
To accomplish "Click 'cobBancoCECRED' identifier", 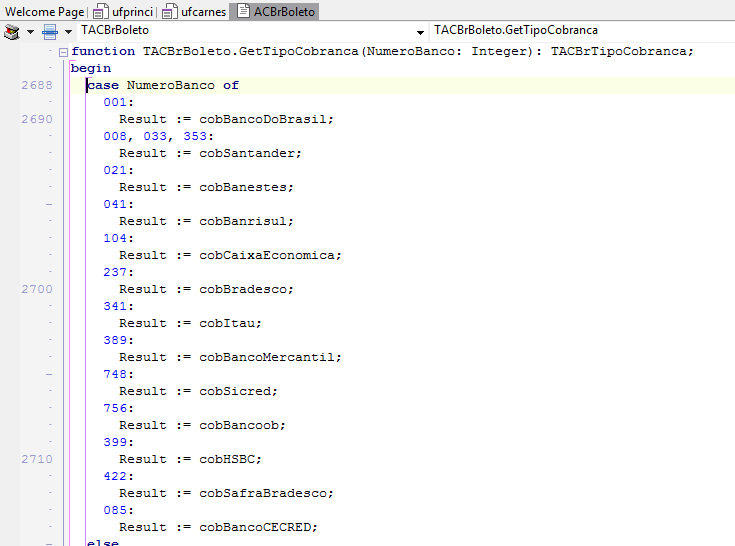I will [255, 527].
